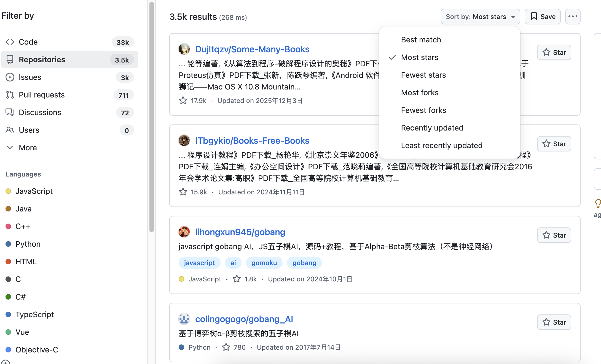Choose Most forks sort option

(450, 93)
